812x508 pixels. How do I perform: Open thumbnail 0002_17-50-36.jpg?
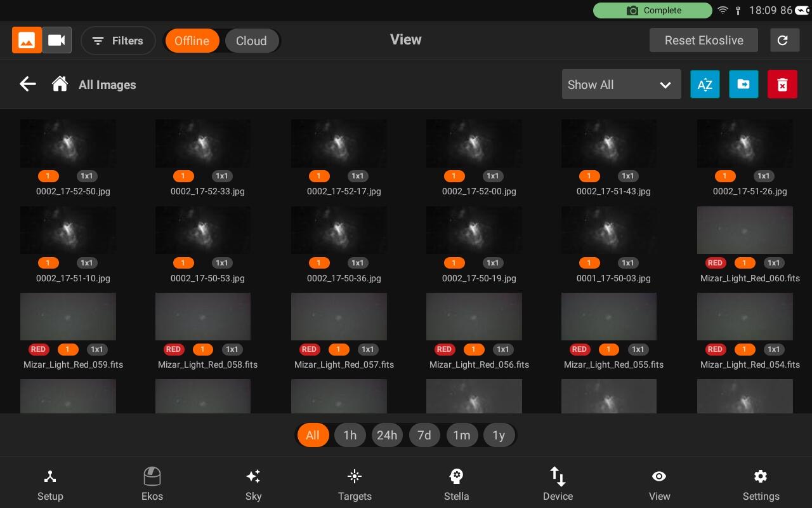(339, 230)
